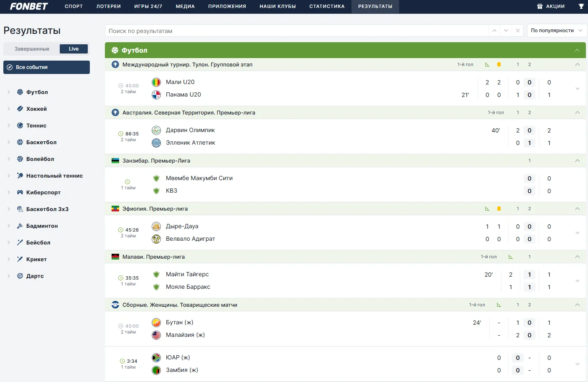Switch to Завершенные results toggle
Screen dimensions: 588x382
coord(32,49)
